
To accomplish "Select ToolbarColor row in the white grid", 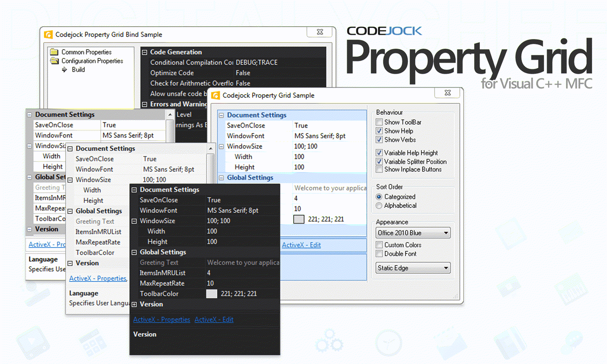I will [x=98, y=253].
